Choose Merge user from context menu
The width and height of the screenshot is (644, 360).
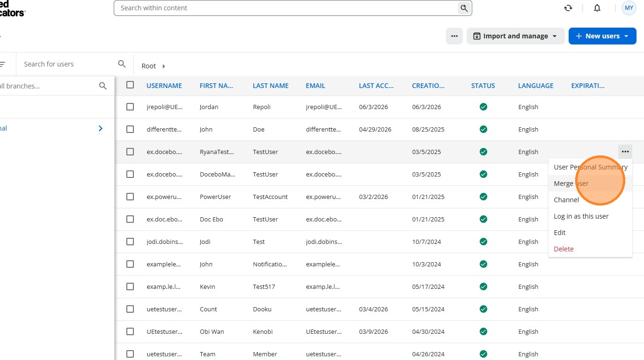tap(591, 184)
